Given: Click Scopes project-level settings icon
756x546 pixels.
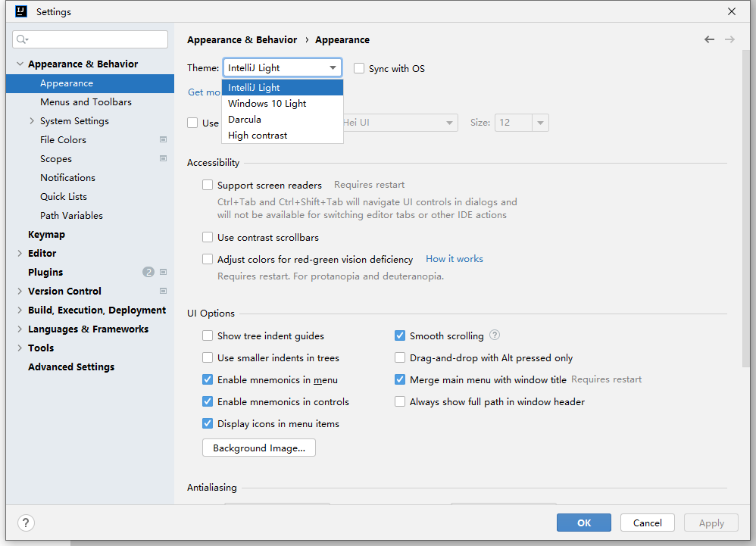Looking at the screenshot, I should [164, 158].
